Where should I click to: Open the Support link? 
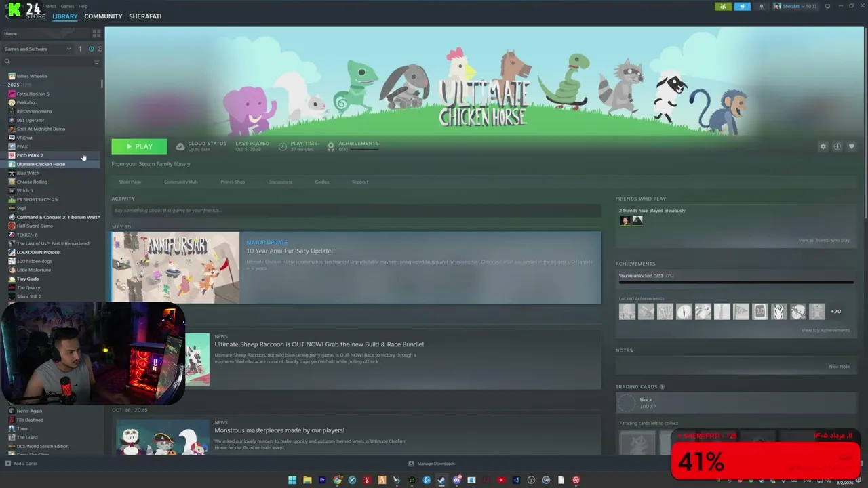[360, 182]
